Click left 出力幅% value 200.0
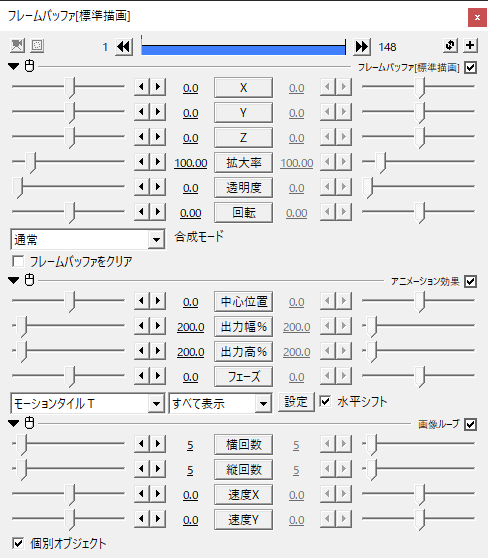This screenshot has width=488, height=558. click(x=191, y=327)
